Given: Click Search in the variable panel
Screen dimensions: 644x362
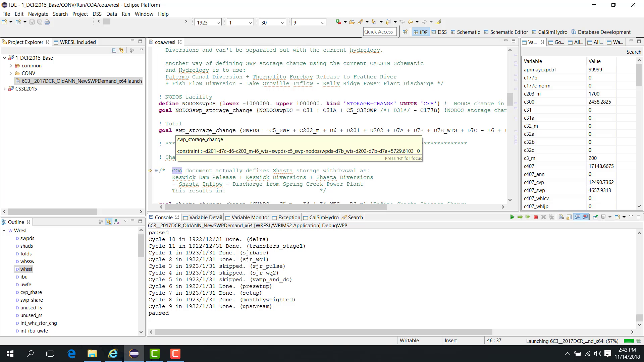Looking at the screenshot, I should coord(634,52).
